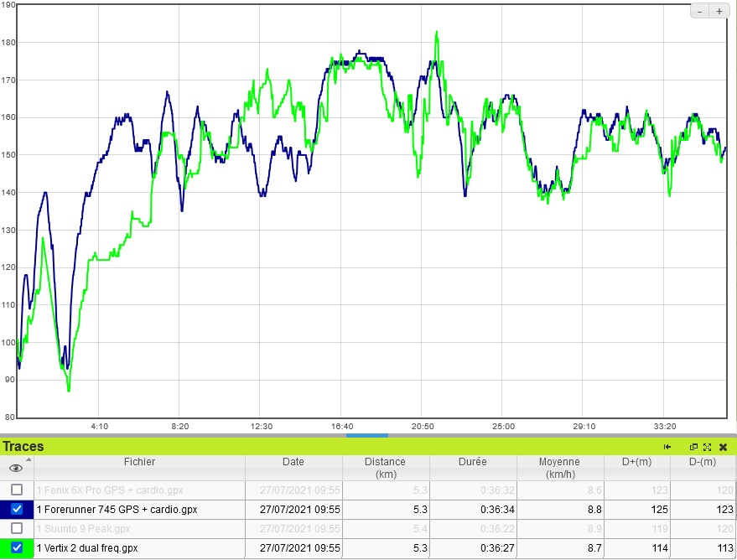The height and width of the screenshot is (560, 737).
Task: Collapse the Traces panel to the side
Action: [668, 447]
